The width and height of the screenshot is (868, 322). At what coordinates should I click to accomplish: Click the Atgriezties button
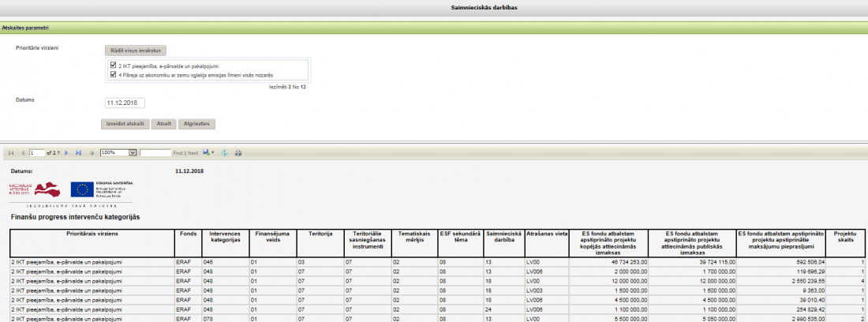coord(196,124)
